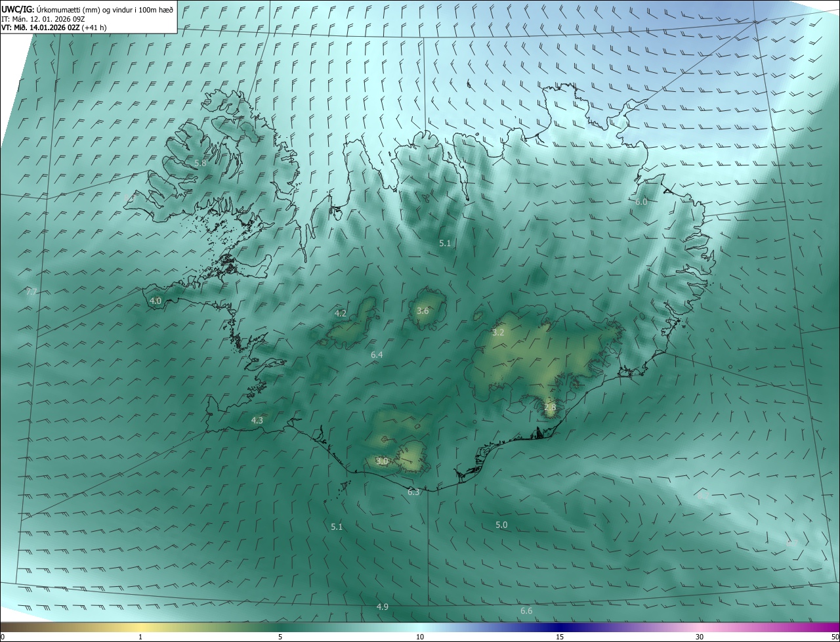Click the 50 tick on the color scale
This screenshot has width=840, height=642.
pyautogui.click(x=835, y=637)
